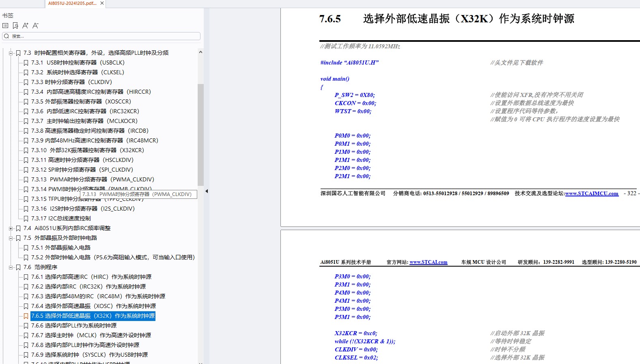Click the bookmark icon beside 7.6.1 HIRC
This screenshot has width=640, height=364.
pyautogui.click(x=26, y=277)
